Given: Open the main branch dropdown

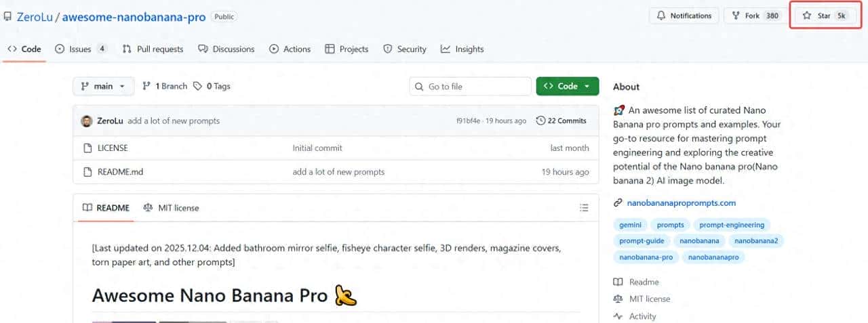Looking at the screenshot, I should (103, 86).
